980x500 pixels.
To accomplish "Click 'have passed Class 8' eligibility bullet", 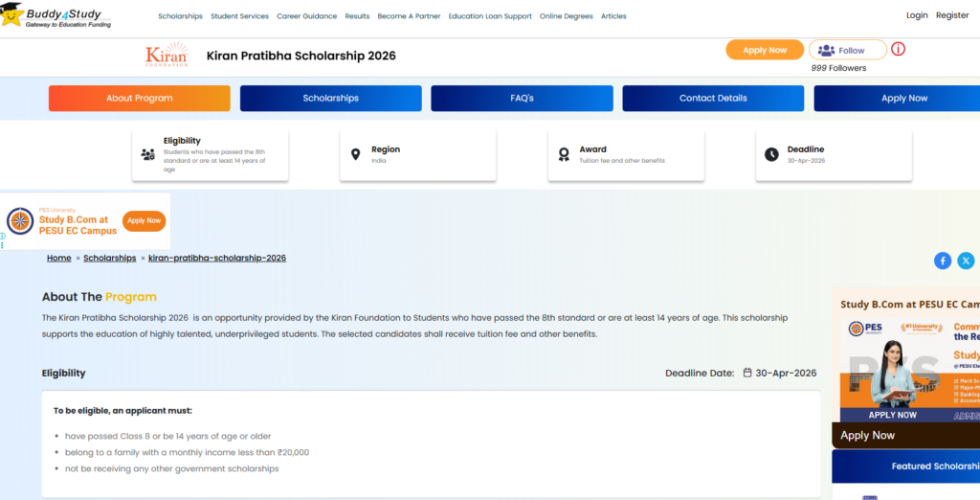I will pos(168,436).
